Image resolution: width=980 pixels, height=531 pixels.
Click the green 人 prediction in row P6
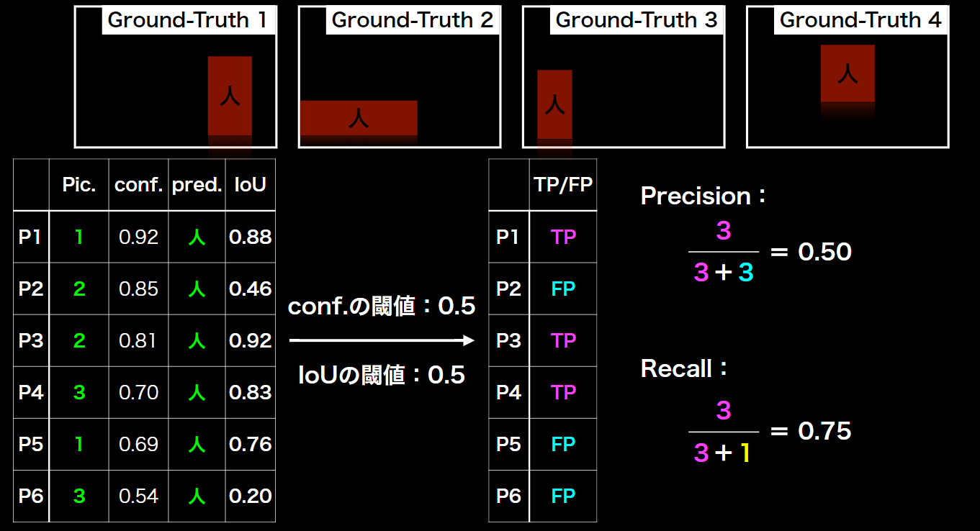coord(197,496)
